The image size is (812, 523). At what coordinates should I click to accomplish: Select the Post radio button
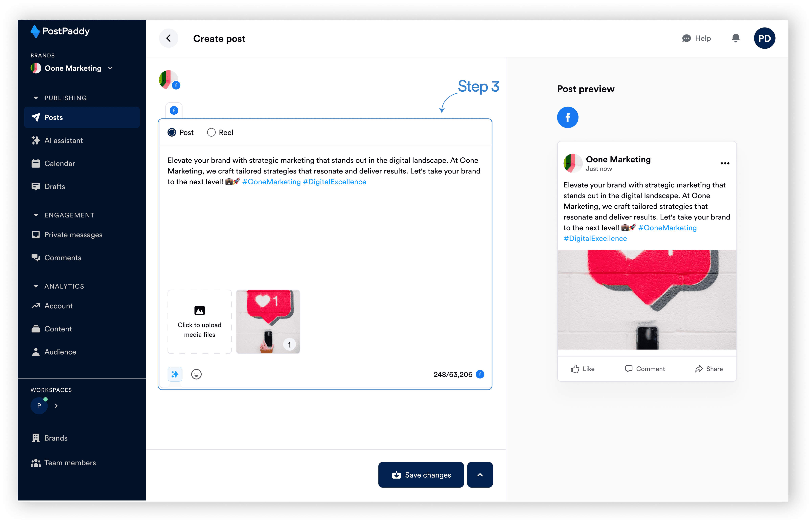[x=172, y=132]
